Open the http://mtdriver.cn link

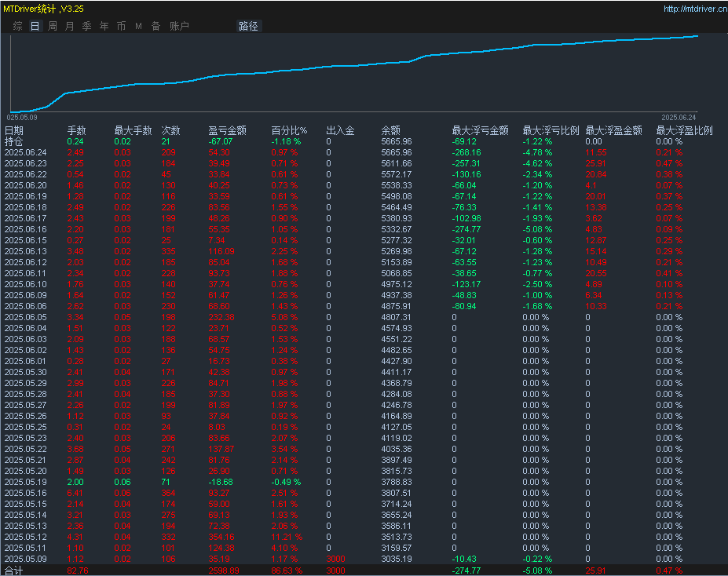point(695,9)
